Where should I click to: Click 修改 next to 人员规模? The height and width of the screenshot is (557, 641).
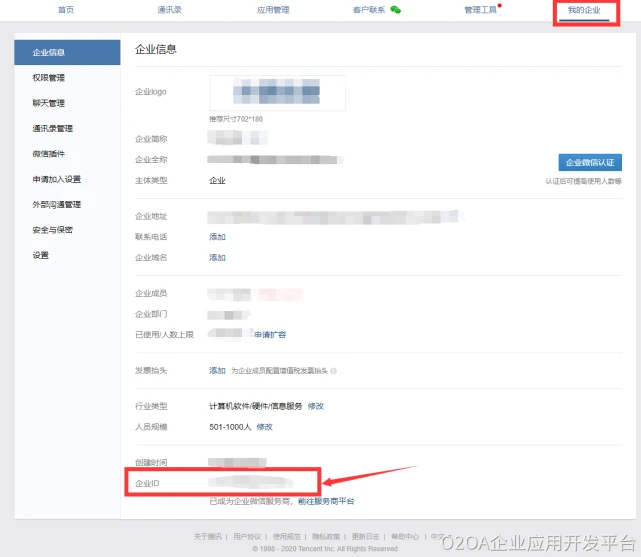point(264,427)
